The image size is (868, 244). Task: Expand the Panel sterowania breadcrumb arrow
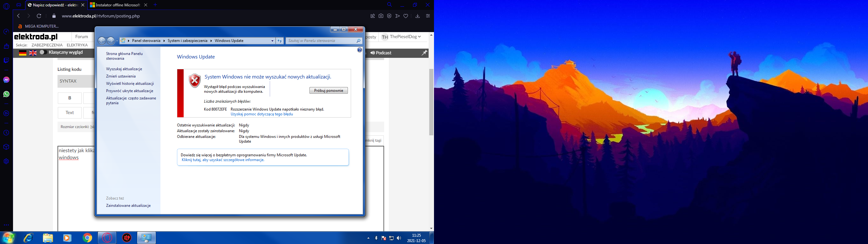point(164,41)
